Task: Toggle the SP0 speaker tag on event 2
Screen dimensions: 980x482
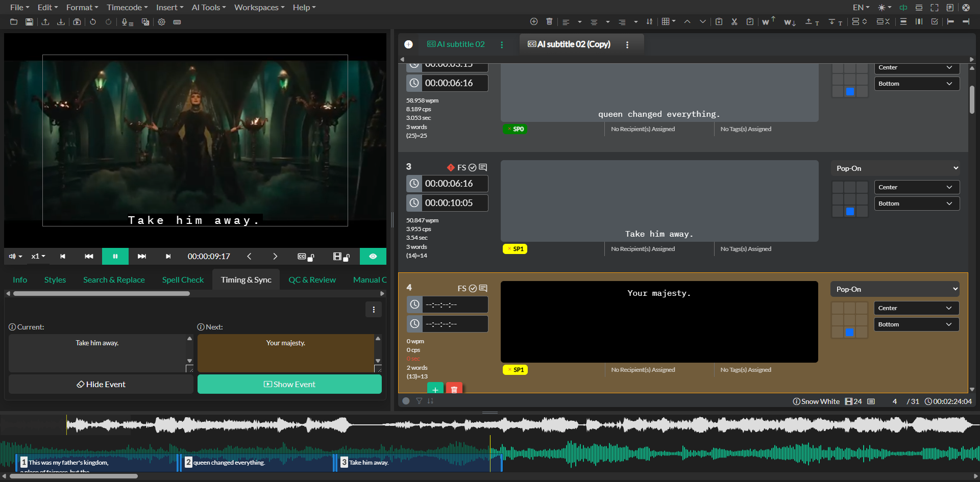Action: [x=515, y=129]
